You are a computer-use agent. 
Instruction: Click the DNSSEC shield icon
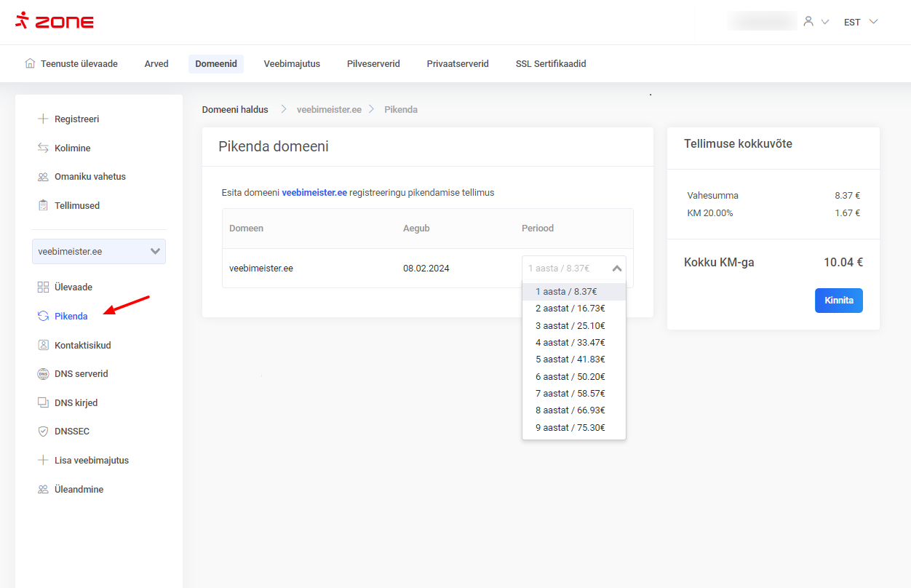tap(43, 432)
